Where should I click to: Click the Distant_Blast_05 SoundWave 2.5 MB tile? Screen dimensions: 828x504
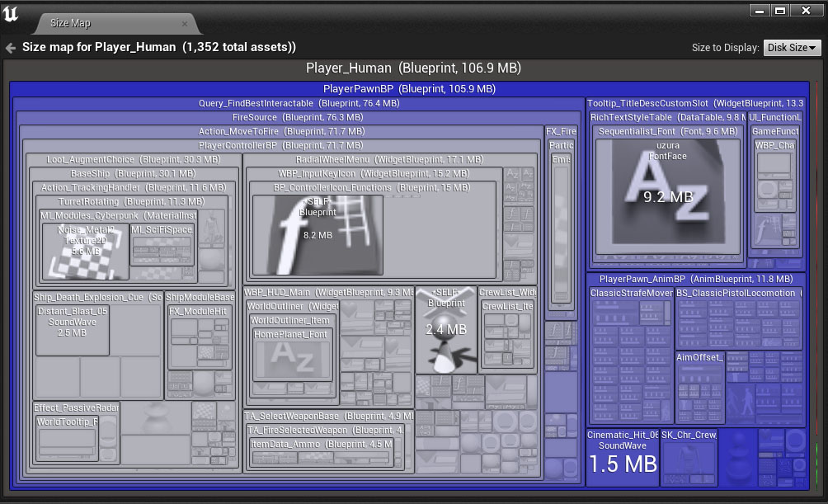pyautogui.click(x=73, y=330)
